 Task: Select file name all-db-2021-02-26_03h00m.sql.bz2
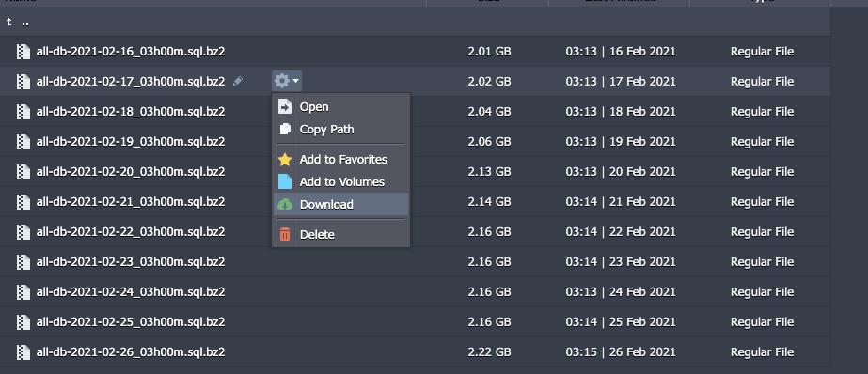tap(131, 351)
